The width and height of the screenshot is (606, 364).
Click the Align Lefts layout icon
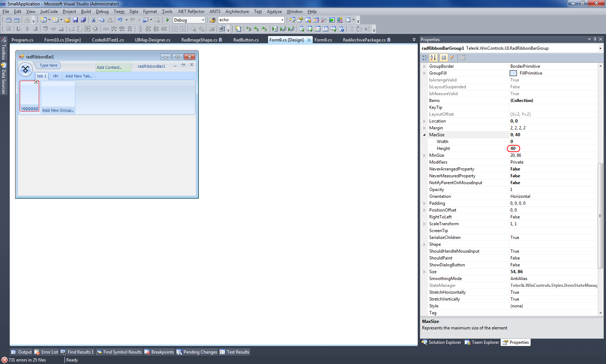pyautogui.click(x=19, y=29)
